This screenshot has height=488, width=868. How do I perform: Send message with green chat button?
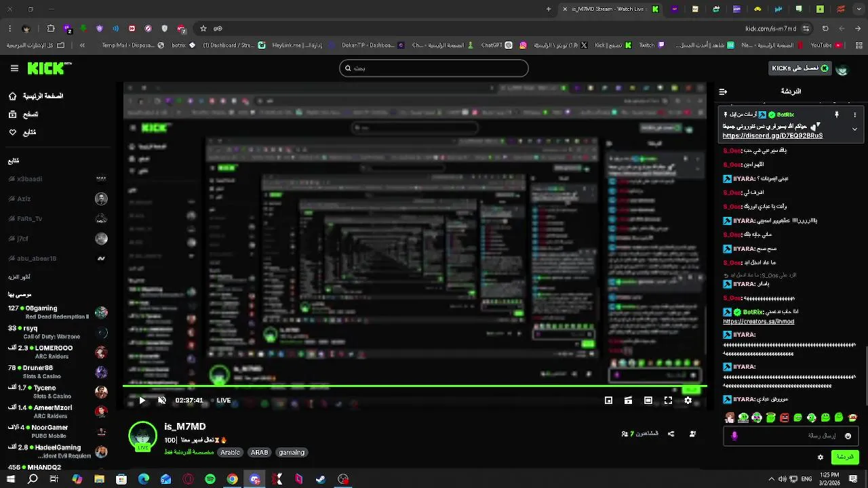[845, 457]
